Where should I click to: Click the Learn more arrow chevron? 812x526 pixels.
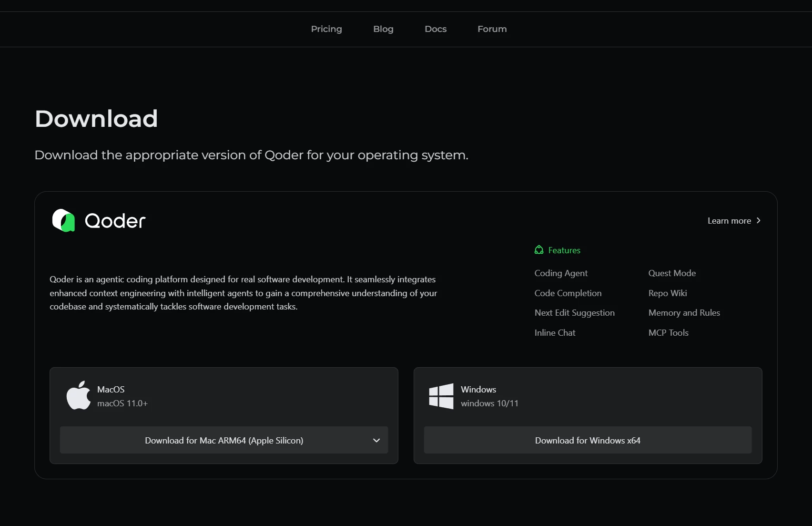click(759, 220)
